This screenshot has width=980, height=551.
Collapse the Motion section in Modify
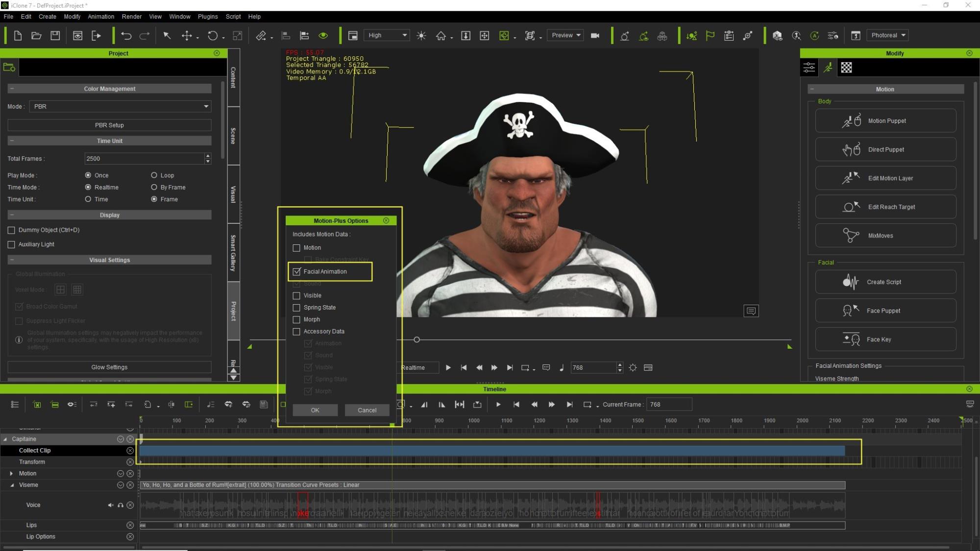point(812,89)
